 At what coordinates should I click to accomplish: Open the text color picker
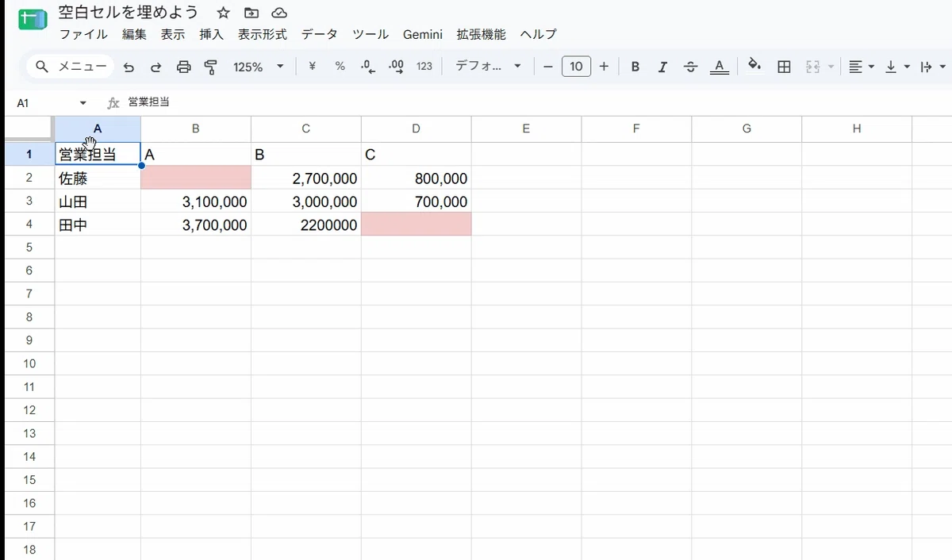(720, 67)
